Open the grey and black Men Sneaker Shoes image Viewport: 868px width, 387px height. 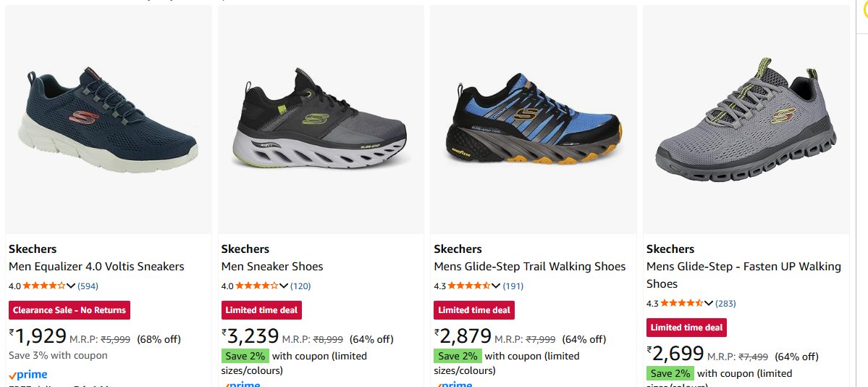pyautogui.click(x=321, y=120)
